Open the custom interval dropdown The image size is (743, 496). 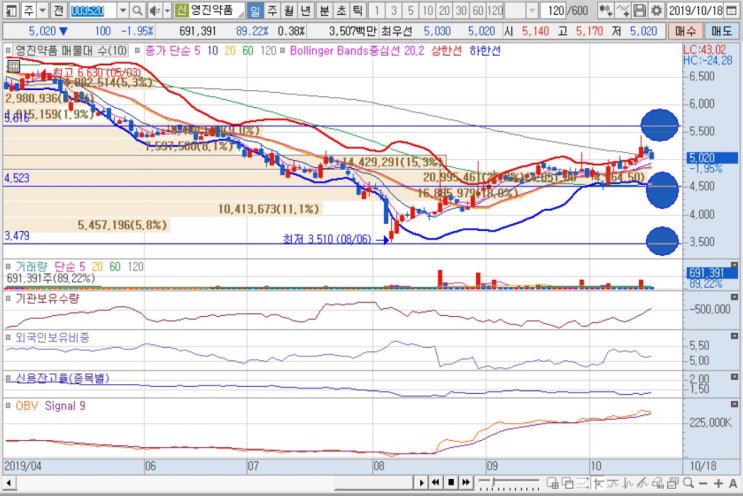pyautogui.click(x=532, y=10)
